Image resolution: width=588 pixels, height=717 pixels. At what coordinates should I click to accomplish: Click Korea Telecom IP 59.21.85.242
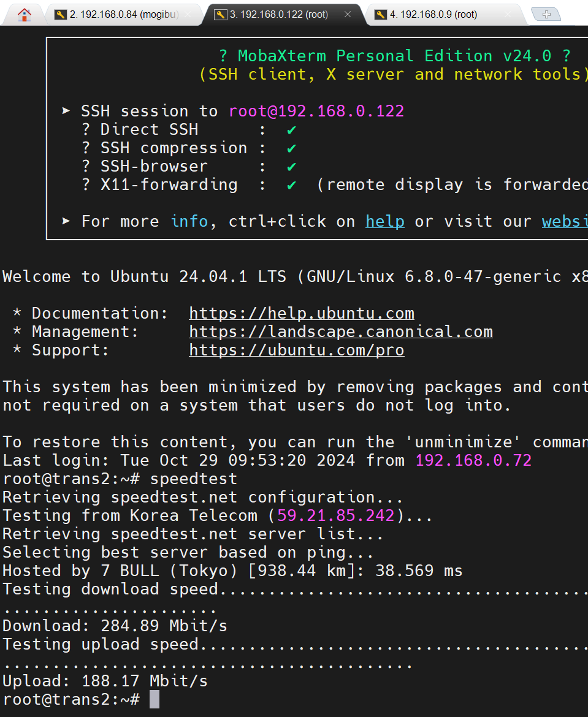coord(336,515)
